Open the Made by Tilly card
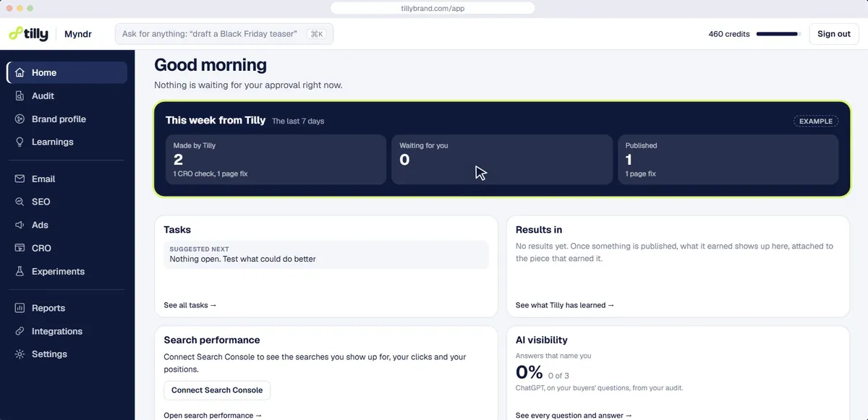This screenshot has height=420, width=868. (x=276, y=159)
